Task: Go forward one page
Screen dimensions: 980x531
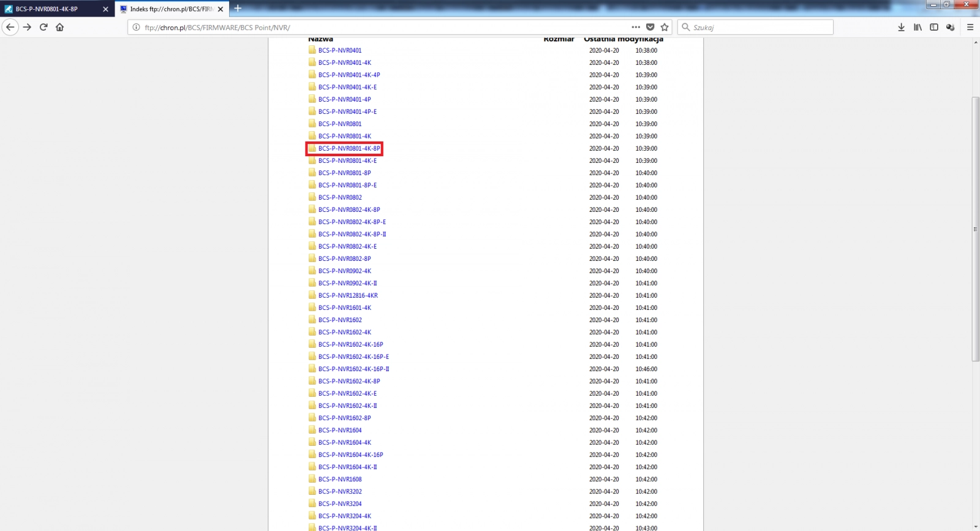Action: pos(27,27)
